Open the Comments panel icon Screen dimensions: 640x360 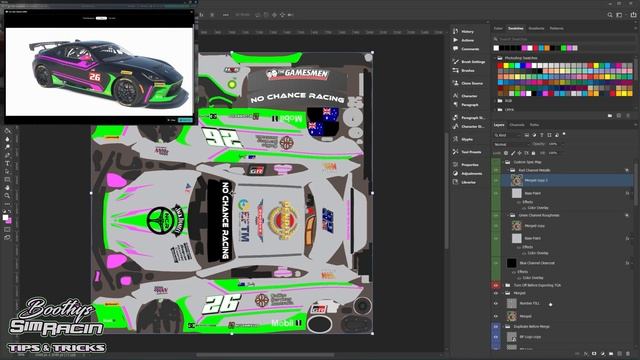[456, 49]
